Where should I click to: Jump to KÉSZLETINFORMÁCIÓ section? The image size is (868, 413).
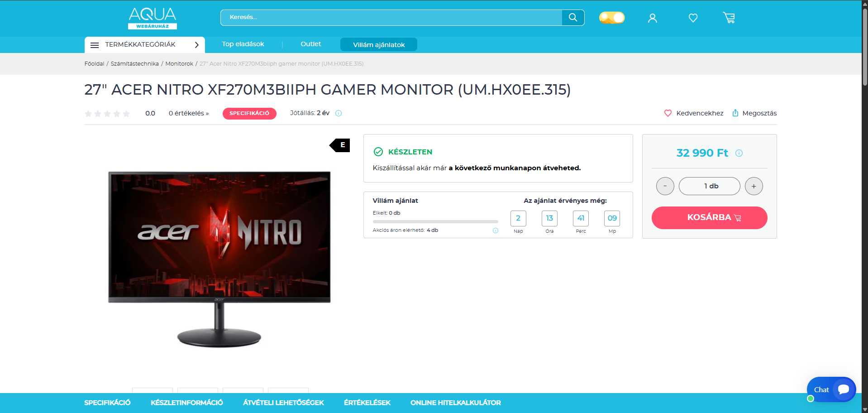[x=186, y=403]
